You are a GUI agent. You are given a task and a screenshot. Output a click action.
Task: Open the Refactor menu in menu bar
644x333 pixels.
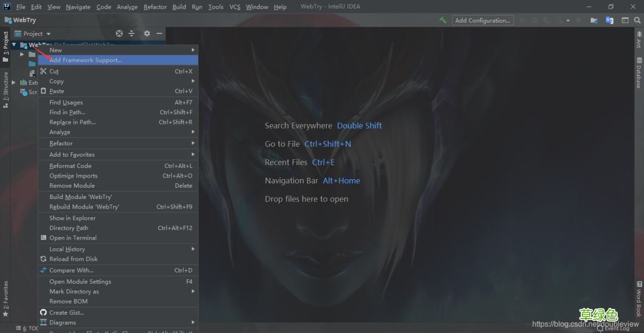[155, 7]
